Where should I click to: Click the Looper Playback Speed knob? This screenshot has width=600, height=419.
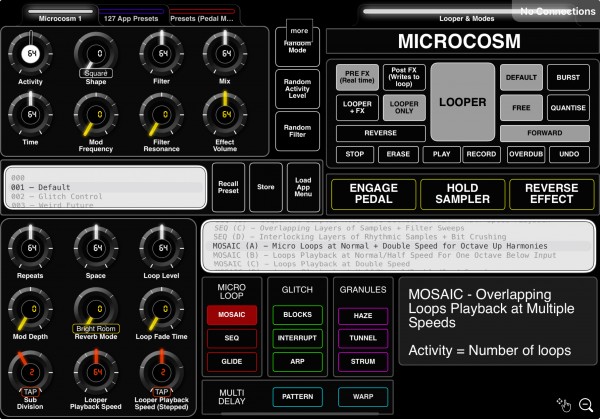(x=96, y=372)
